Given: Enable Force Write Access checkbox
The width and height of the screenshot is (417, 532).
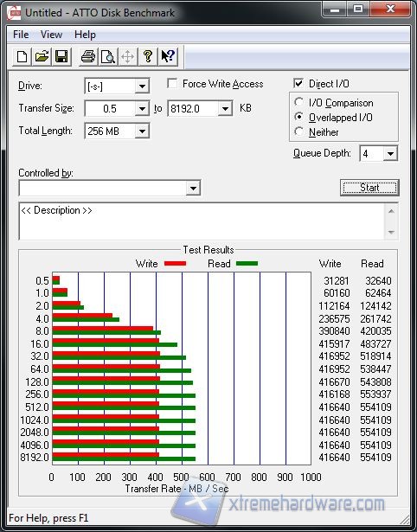Looking at the screenshot, I should click(x=172, y=83).
